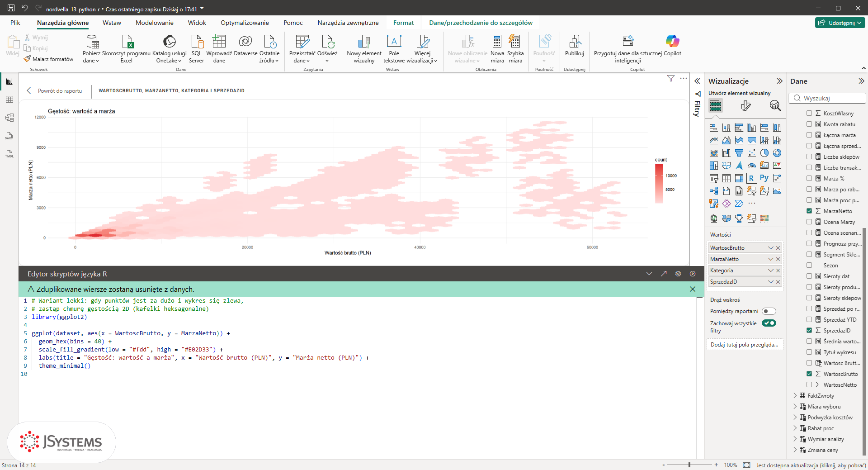
Task: Open WartoscBrutto field dropdown arrow
Action: [771, 248]
